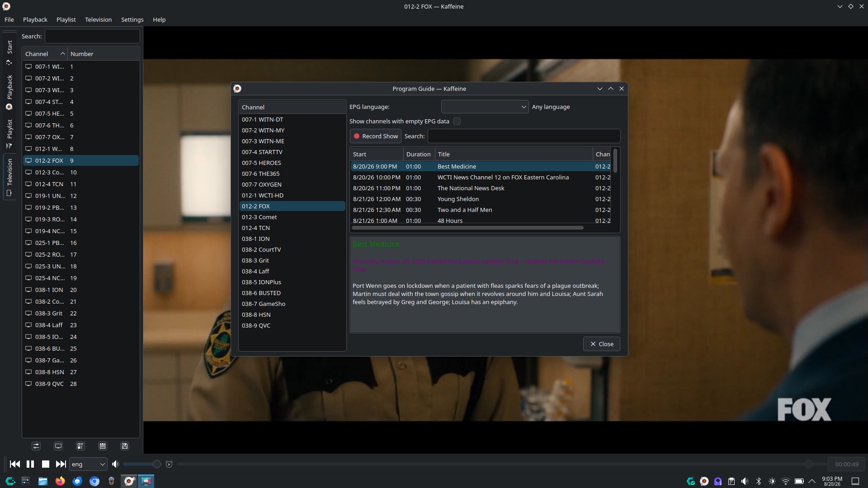Click the vertical scrollbar in program table
Image resolution: width=868 pixels, height=488 pixels.
click(x=615, y=160)
